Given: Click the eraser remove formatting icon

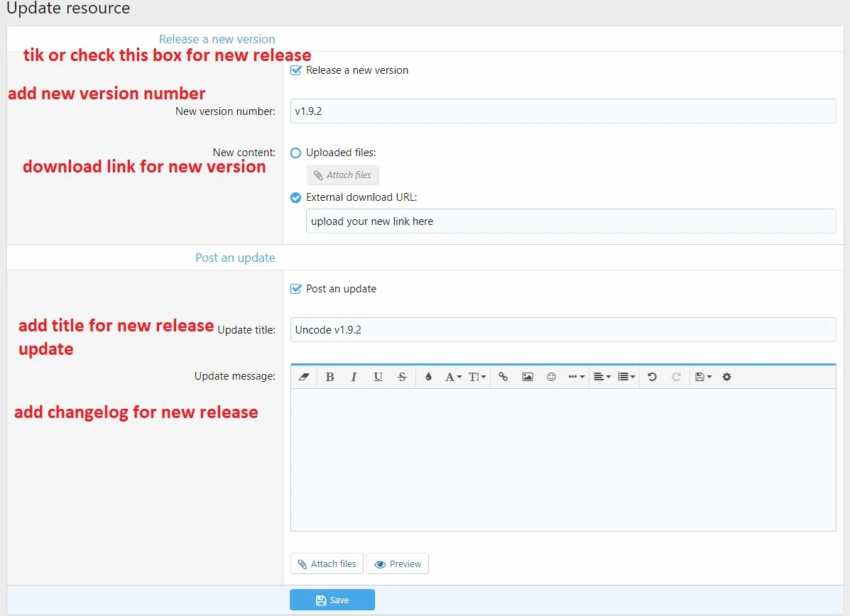Looking at the screenshot, I should coord(305,377).
